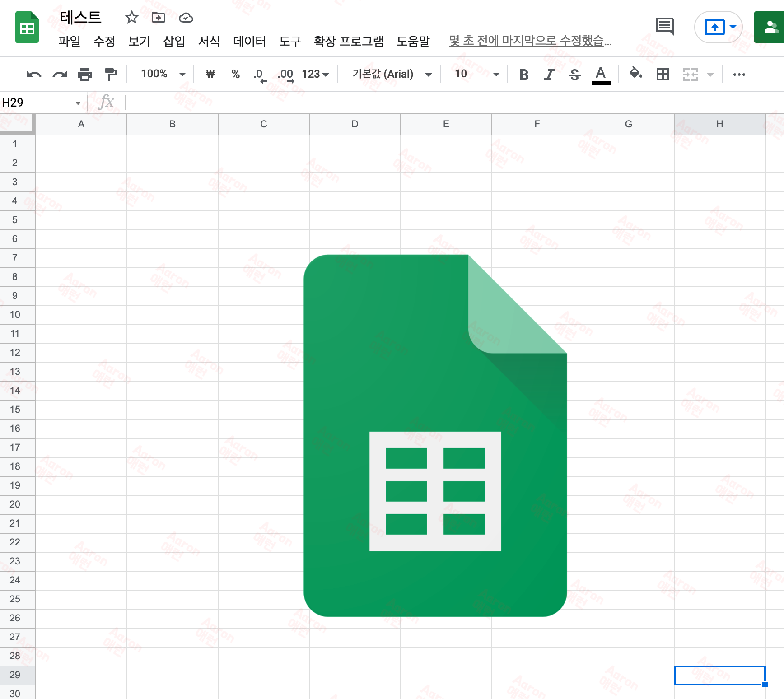784x699 pixels.
Task: Click the Google Sheets home logo
Action: click(27, 28)
